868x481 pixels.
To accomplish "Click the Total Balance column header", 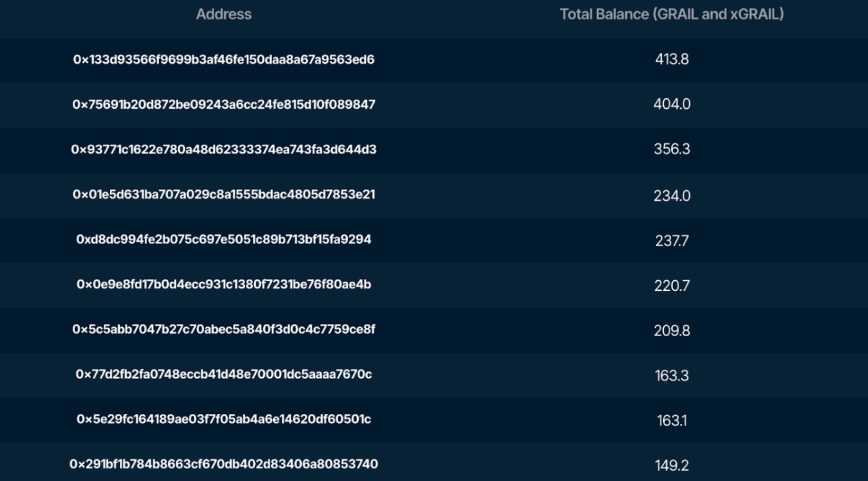I will click(671, 14).
